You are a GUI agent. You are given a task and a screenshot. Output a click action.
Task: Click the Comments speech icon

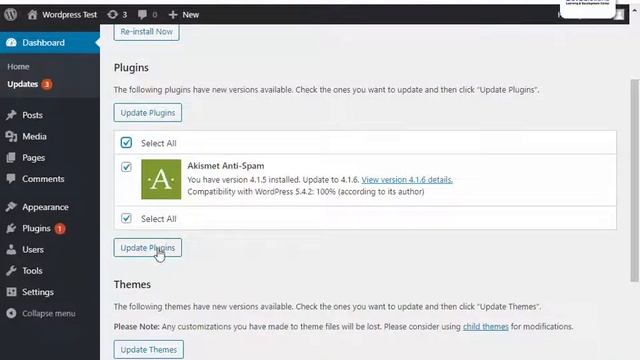coord(11,178)
